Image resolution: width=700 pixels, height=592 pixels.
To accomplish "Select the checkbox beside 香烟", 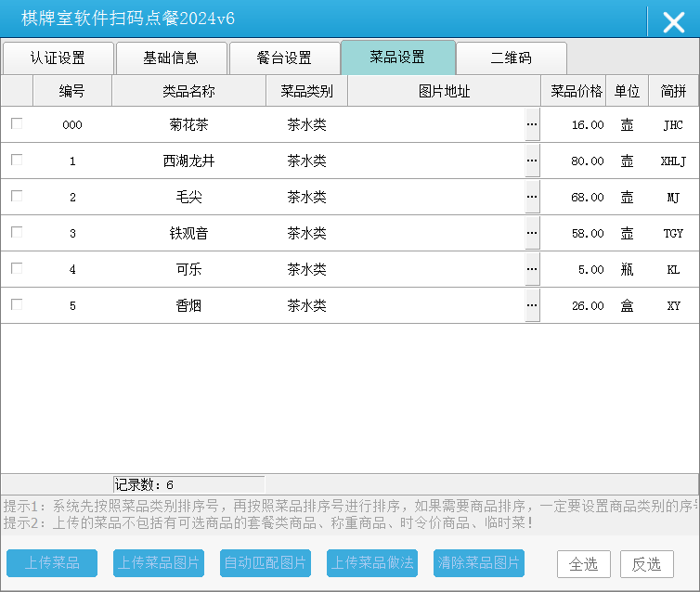I will point(17,304).
